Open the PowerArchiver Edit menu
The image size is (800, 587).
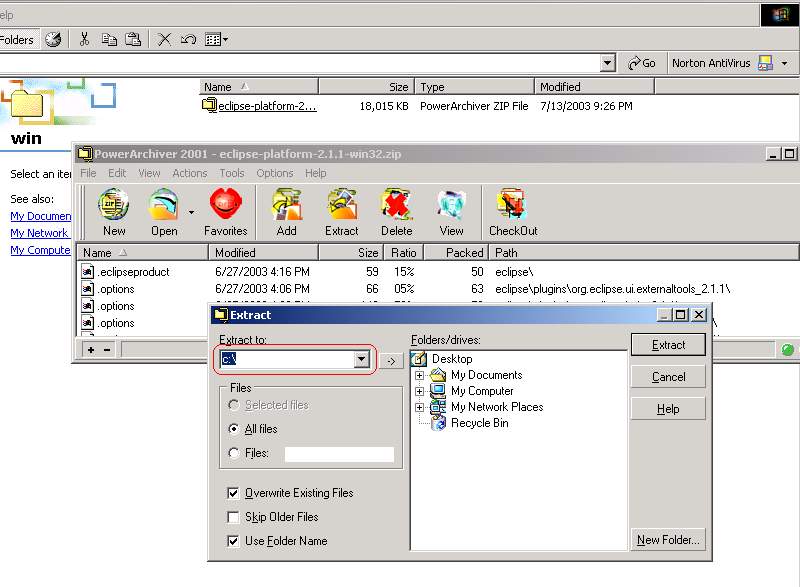point(117,173)
